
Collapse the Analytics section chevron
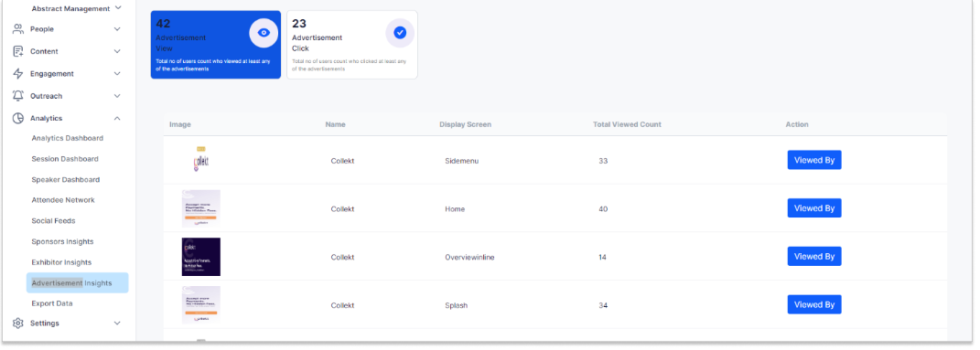[117, 118]
